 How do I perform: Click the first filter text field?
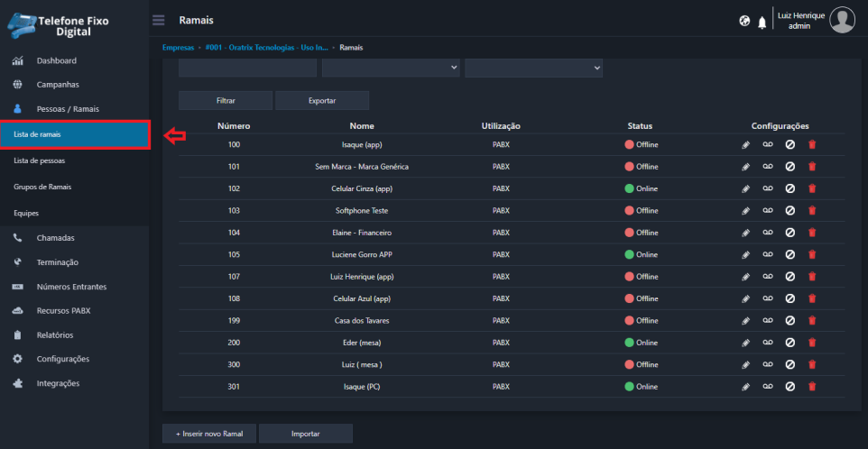point(247,68)
